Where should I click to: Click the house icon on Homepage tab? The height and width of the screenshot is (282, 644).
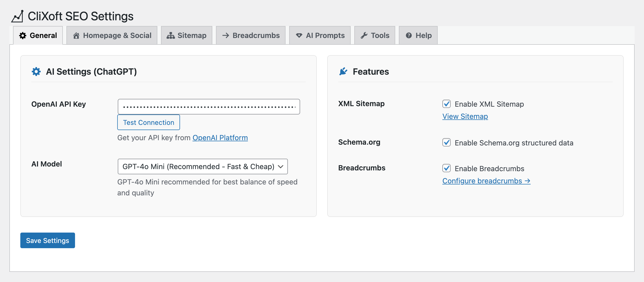pyautogui.click(x=76, y=36)
